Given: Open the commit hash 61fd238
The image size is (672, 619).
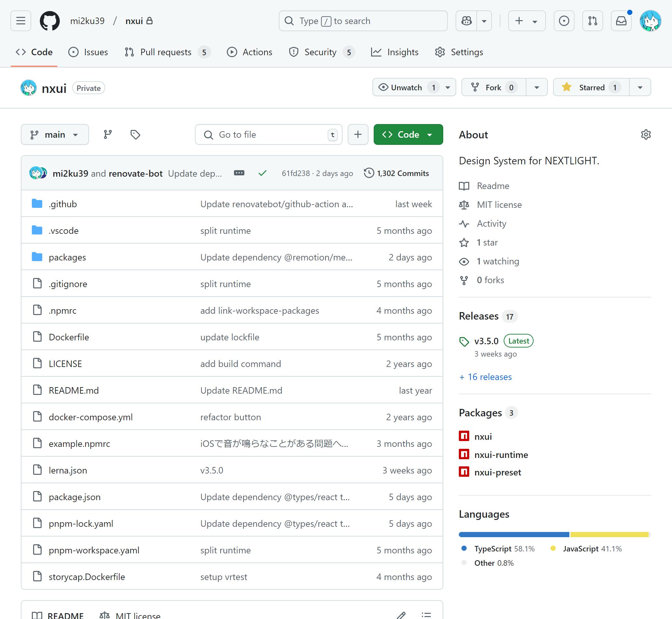Looking at the screenshot, I should pos(296,173).
